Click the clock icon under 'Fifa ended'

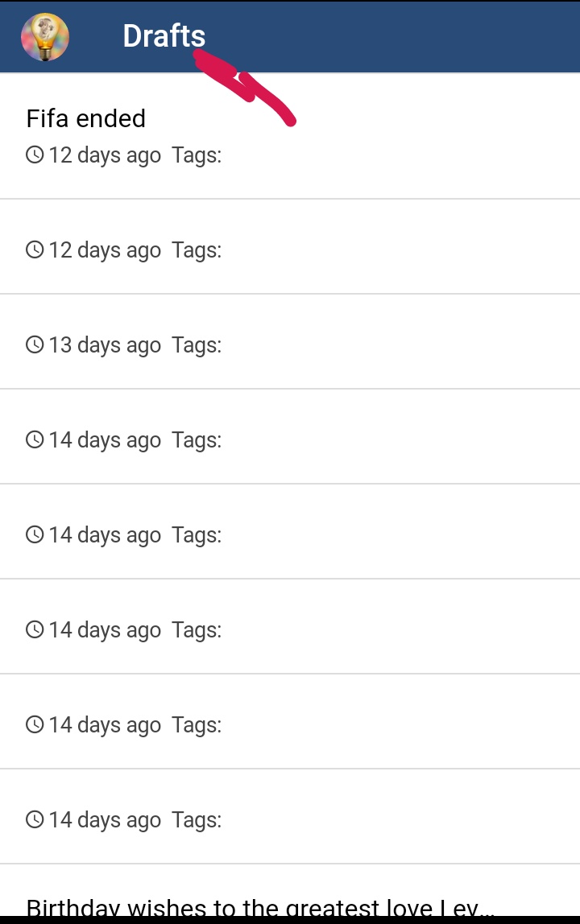[35, 155]
